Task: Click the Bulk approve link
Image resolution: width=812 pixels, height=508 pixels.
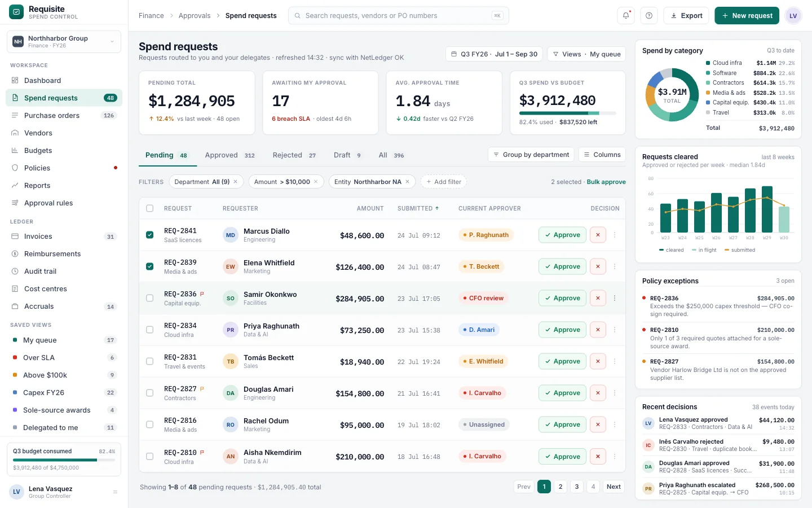Action: [x=606, y=182]
